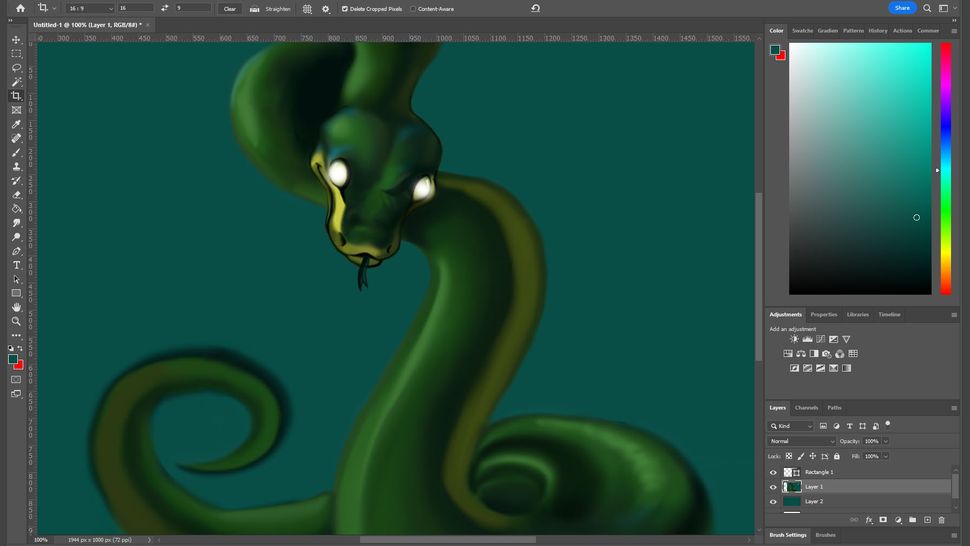This screenshot has height=546, width=970.
Task: Toggle Quick Mask mode
Action: [x=16, y=380]
